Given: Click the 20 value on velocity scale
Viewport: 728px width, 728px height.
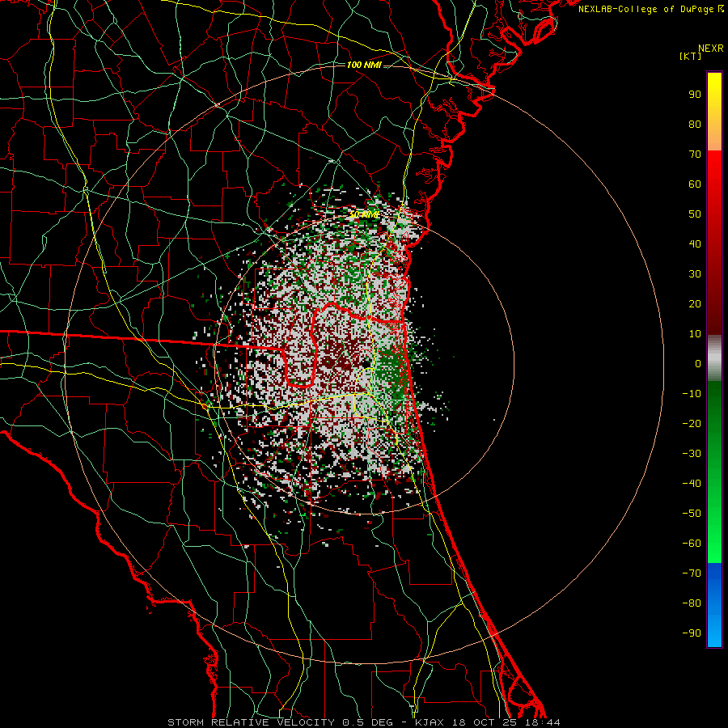Looking at the screenshot, I should [695, 303].
